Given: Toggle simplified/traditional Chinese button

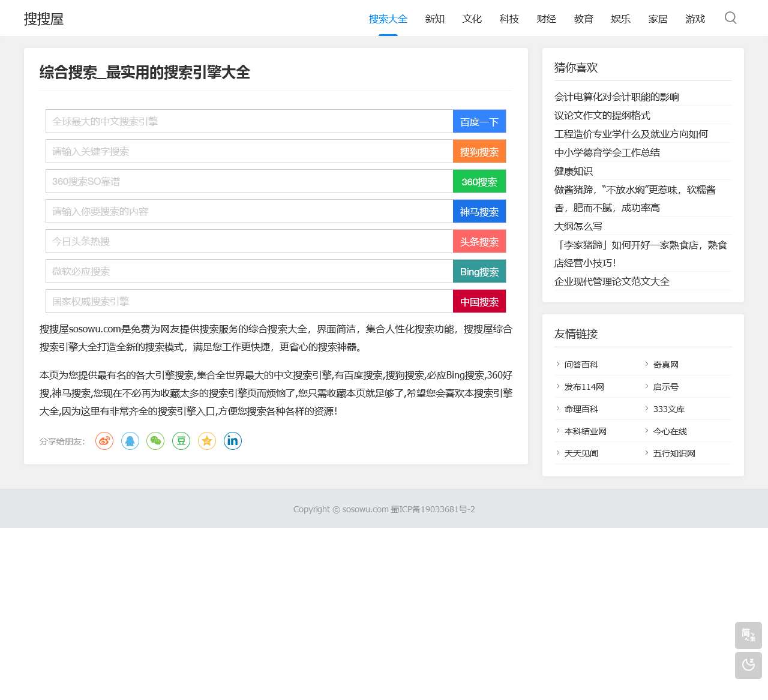Looking at the screenshot, I should (x=748, y=635).
